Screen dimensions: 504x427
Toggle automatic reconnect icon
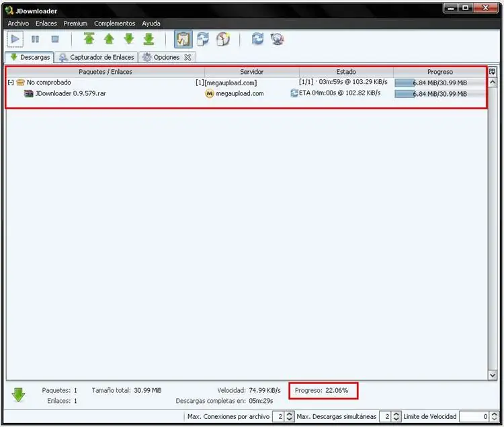(x=203, y=39)
